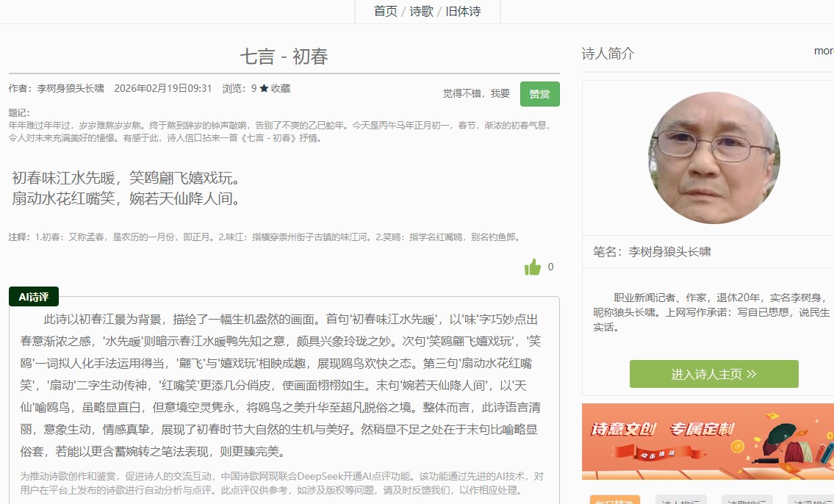Select 旧体诗 breadcrumb category
Viewport: 834px width, 504px height.
pos(463,11)
